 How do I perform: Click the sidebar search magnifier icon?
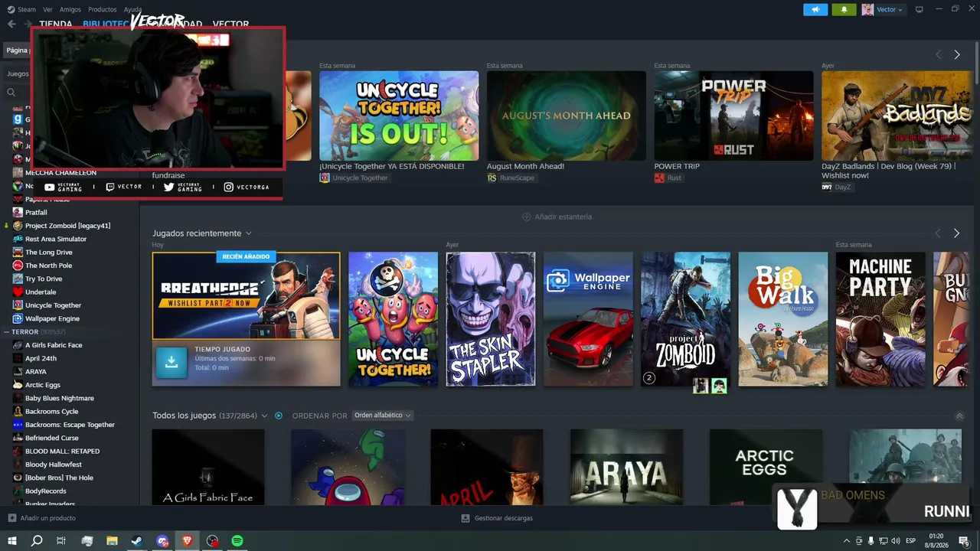tap(11, 92)
